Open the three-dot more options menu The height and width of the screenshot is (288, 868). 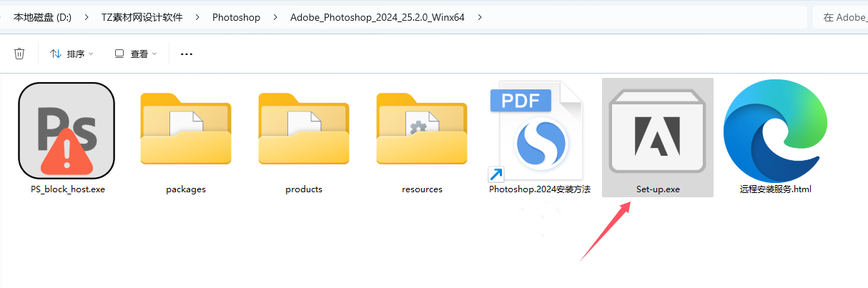tap(187, 54)
